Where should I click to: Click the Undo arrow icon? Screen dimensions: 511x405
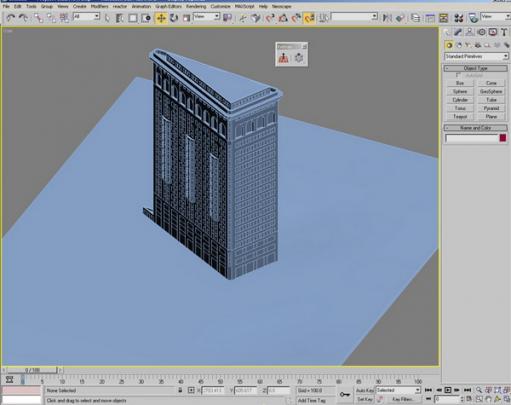pos(11,18)
